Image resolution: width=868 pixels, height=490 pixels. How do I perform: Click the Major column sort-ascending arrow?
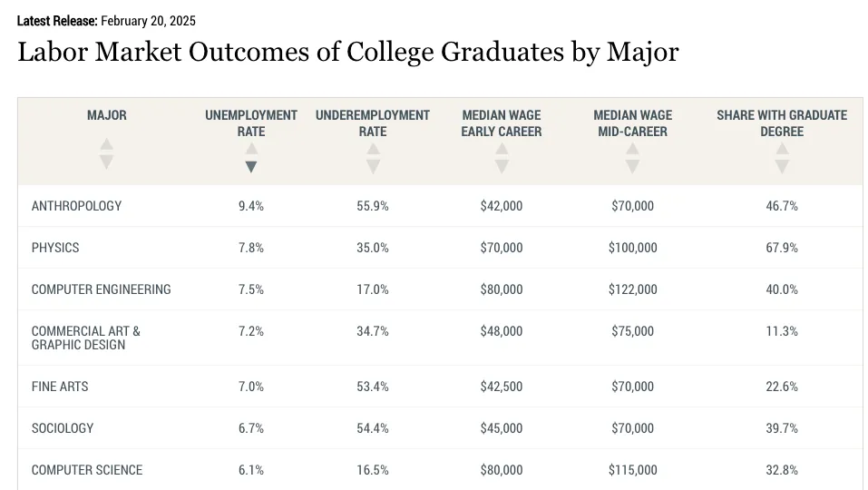tap(107, 144)
